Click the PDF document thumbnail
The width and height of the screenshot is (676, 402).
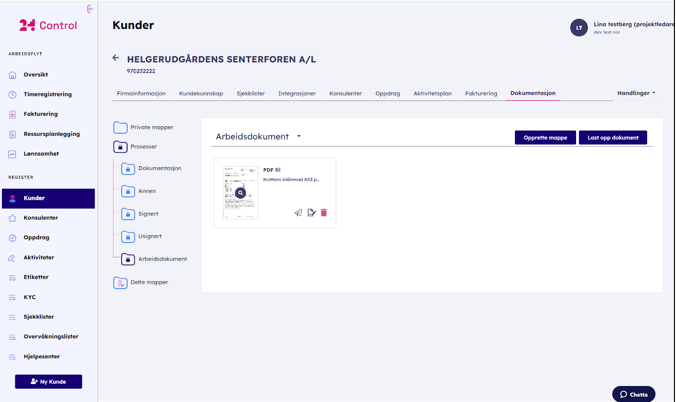click(241, 193)
